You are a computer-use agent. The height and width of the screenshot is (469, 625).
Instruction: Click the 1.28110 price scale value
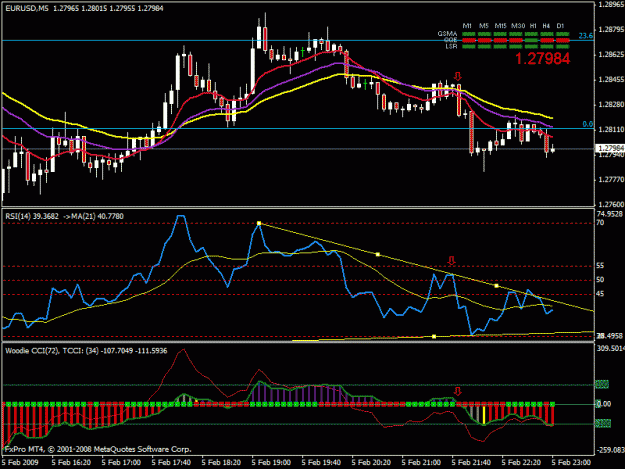(x=611, y=130)
